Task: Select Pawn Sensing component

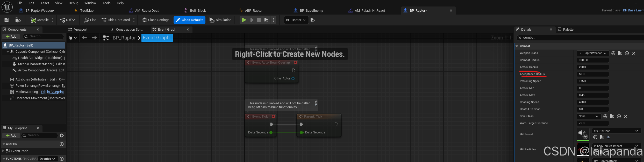Action: 37,86
